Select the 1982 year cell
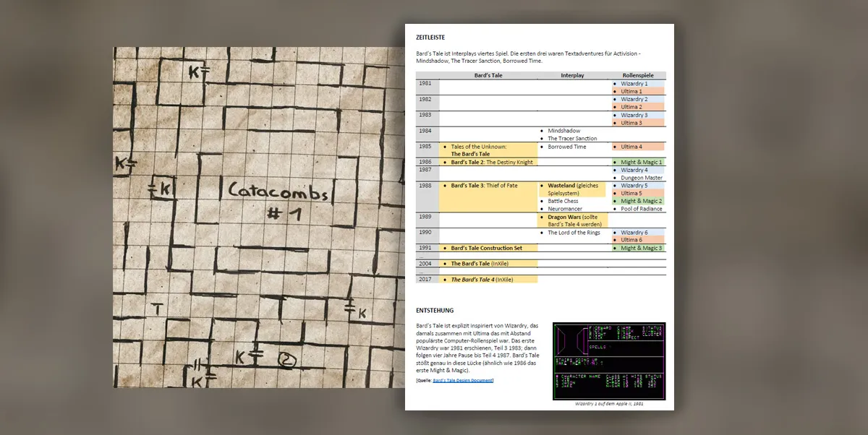 click(x=427, y=103)
